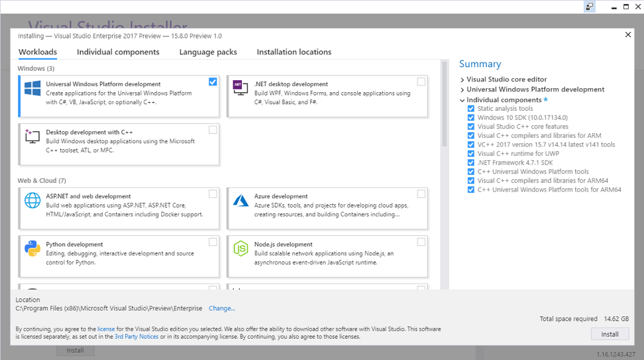Click the 14.62 GB total space value
The image size is (644, 360).
coord(616,319)
